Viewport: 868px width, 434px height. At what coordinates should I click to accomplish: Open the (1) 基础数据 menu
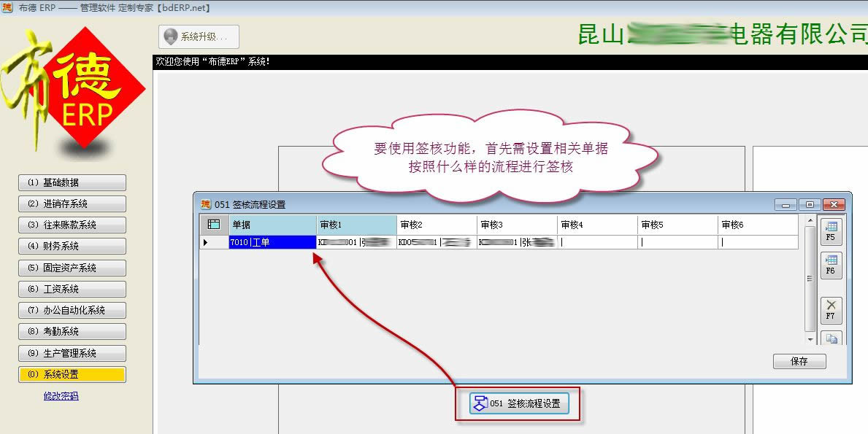pos(72,182)
